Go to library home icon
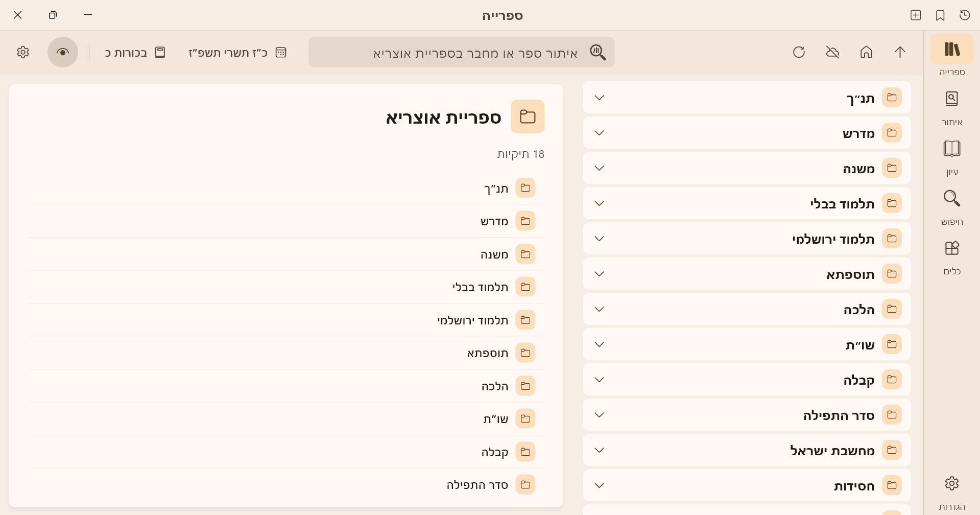 [x=866, y=52]
